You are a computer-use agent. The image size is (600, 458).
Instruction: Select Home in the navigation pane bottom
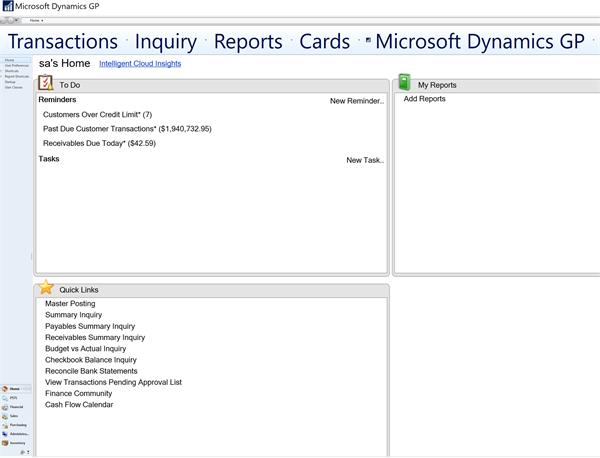[x=16, y=389]
